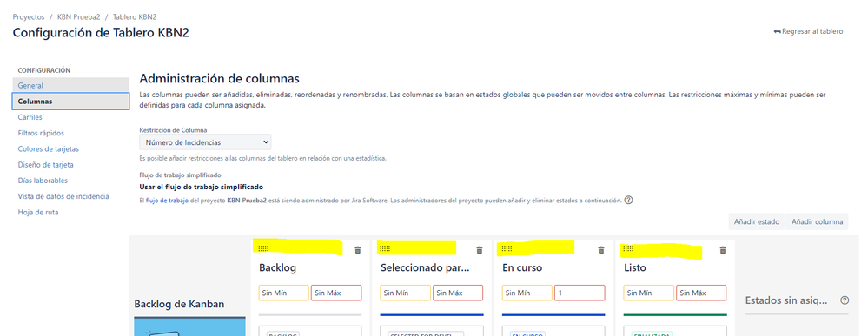Viewport: 868px width, 336px height.
Task: Open Días laborables settings
Action: click(43, 181)
